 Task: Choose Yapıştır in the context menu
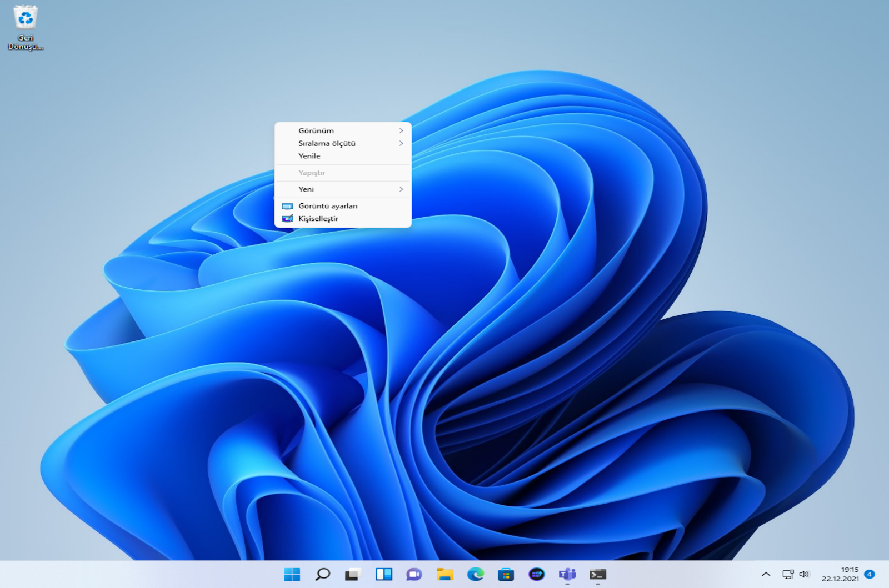click(x=343, y=173)
